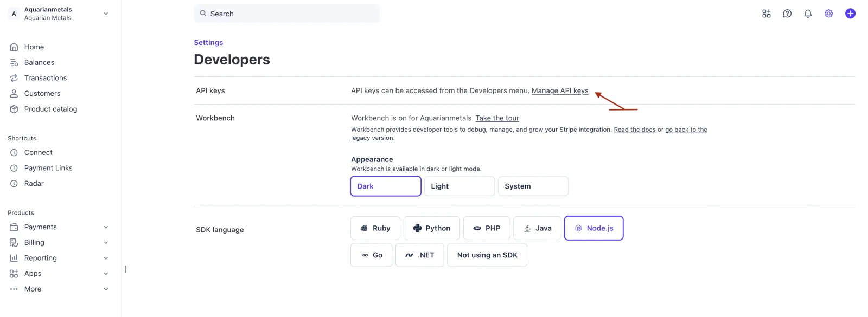The image size is (868, 317).
Task: Open Product catalog page
Action: point(50,109)
